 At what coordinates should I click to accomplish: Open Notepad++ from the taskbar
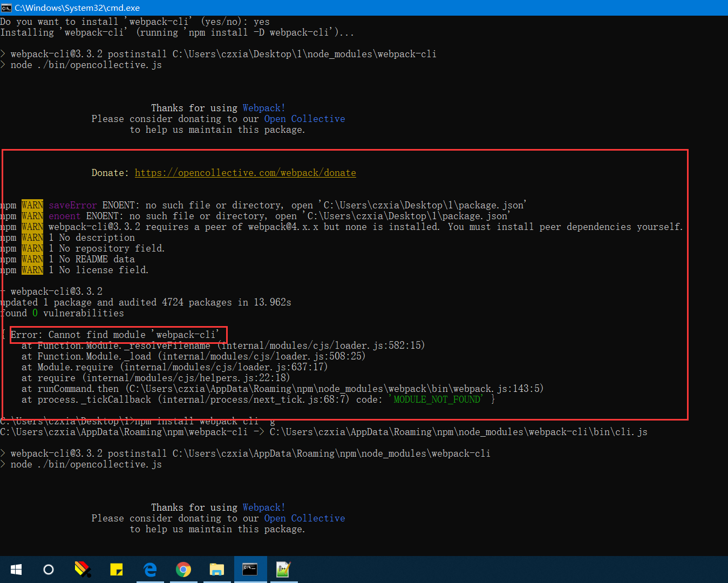point(283,570)
